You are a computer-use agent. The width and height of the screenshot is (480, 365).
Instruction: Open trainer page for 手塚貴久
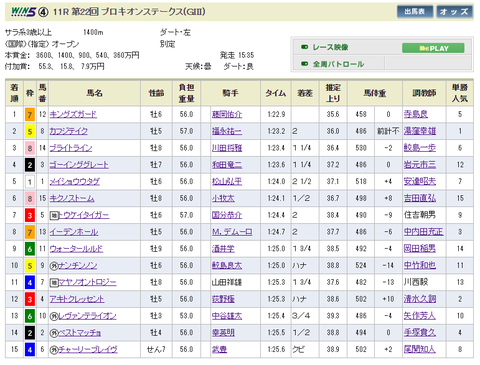[420, 333]
